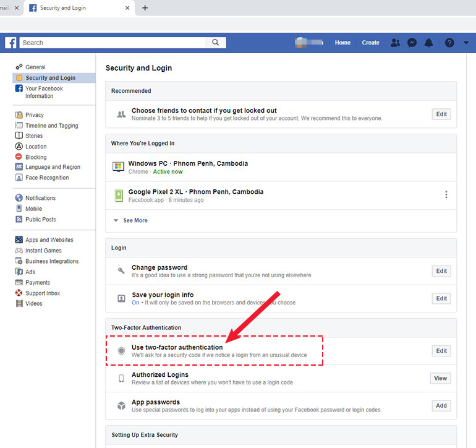Open General settings in sidebar
The width and height of the screenshot is (476, 448).
coord(35,67)
